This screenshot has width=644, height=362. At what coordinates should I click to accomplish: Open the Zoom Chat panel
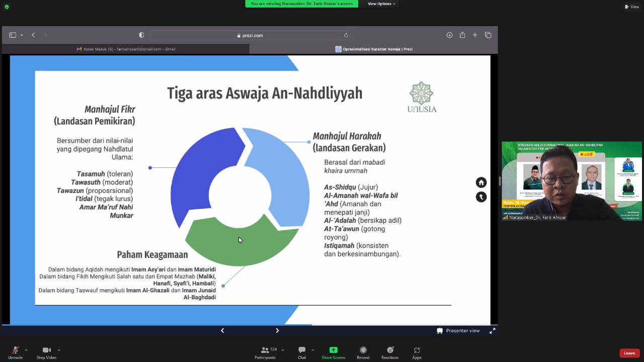(x=301, y=352)
